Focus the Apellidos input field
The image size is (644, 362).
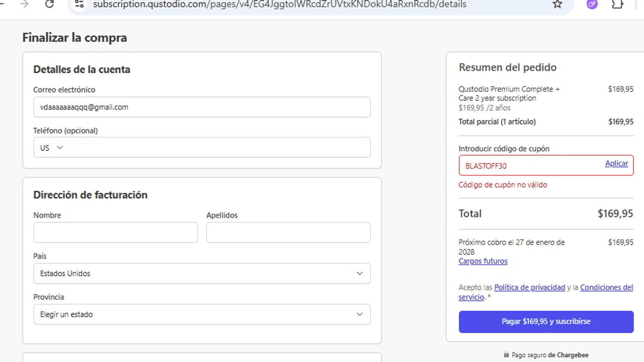tap(289, 232)
